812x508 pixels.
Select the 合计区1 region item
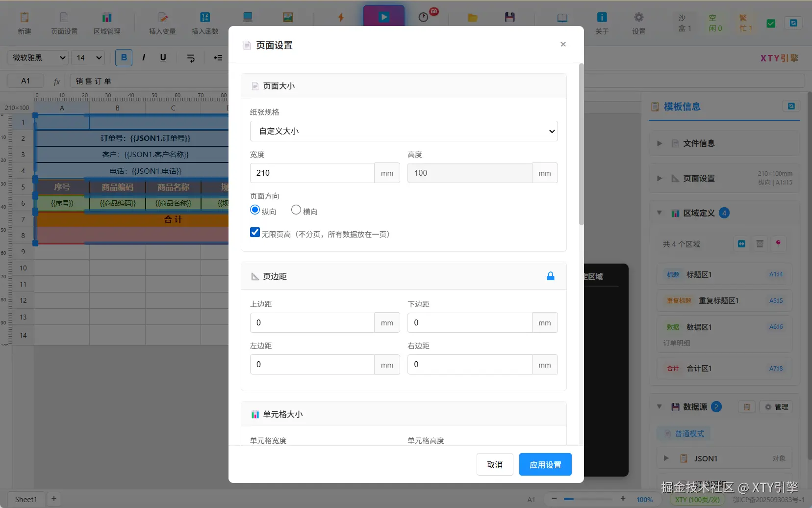(725, 369)
